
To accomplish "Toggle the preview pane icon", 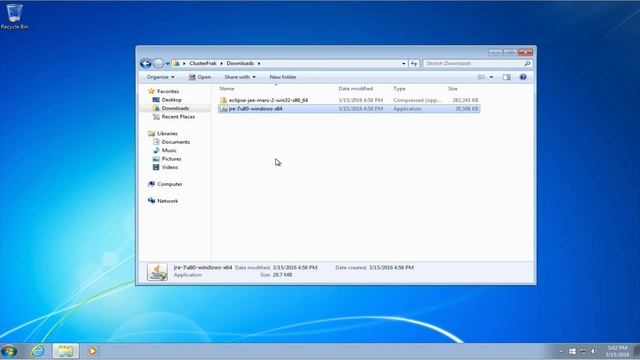I will (507, 77).
